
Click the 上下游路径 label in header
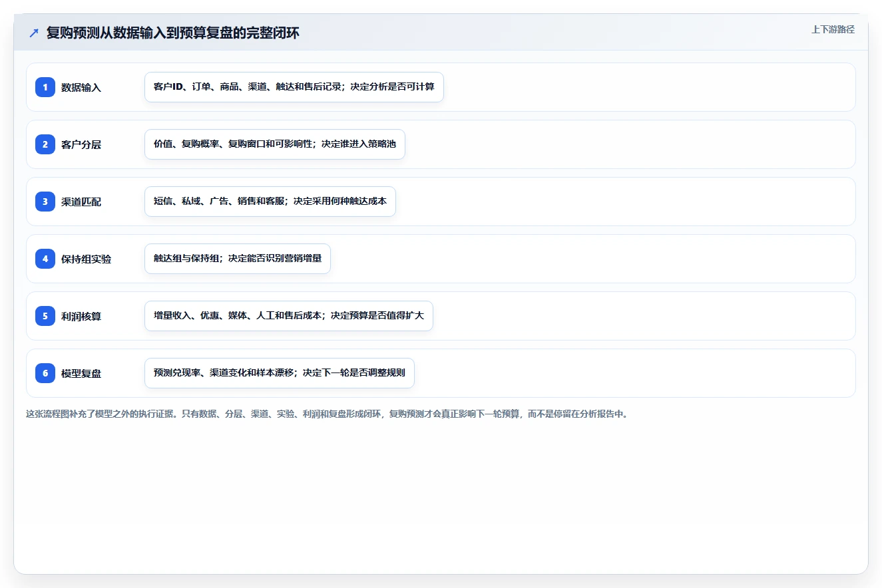pos(833,29)
